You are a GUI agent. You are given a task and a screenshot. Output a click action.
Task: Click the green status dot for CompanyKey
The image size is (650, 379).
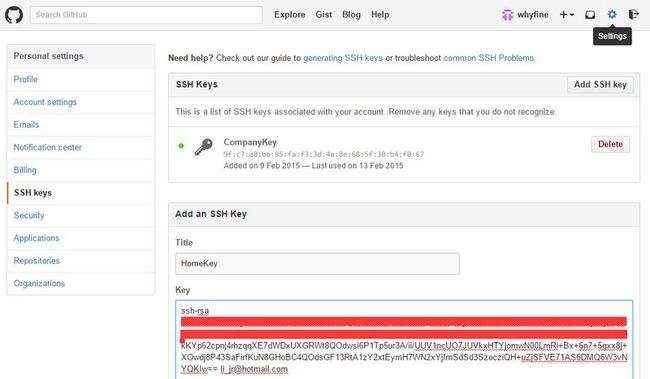pyautogui.click(x=181, y=146)
